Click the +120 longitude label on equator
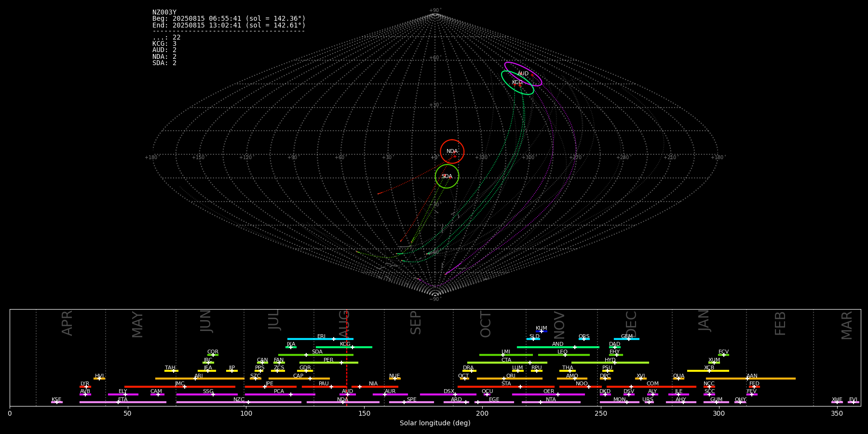Image resolution: width=868 pixels, height=434 pixels. pos(245,157)
